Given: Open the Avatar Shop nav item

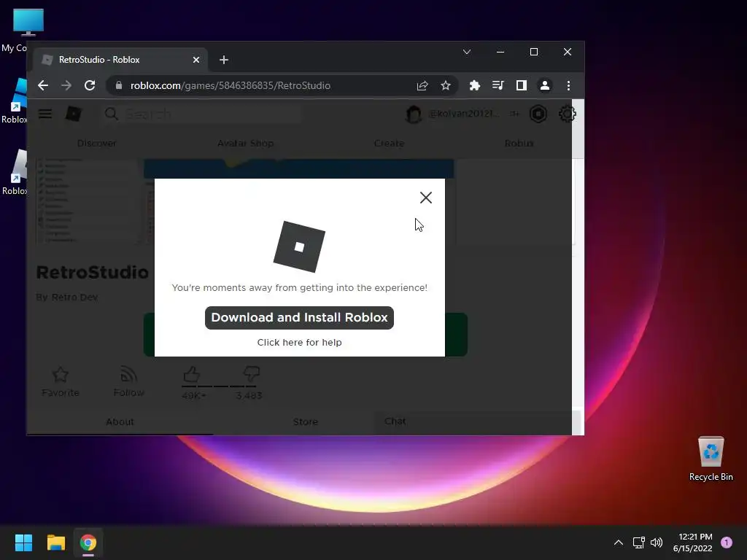Looking at the screenshot, I should click(x=245, y=144).
